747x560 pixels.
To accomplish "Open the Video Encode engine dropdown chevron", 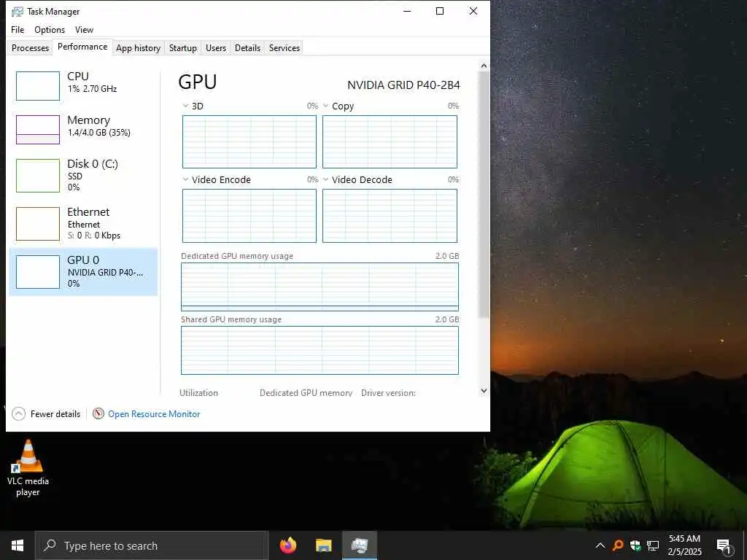I will [x=185, y=179].
